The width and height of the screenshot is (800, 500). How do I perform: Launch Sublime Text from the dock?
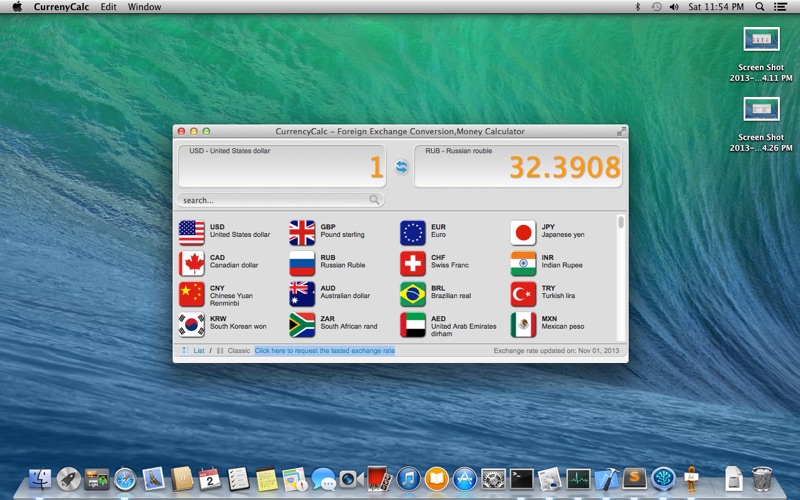tap(635, 479)
